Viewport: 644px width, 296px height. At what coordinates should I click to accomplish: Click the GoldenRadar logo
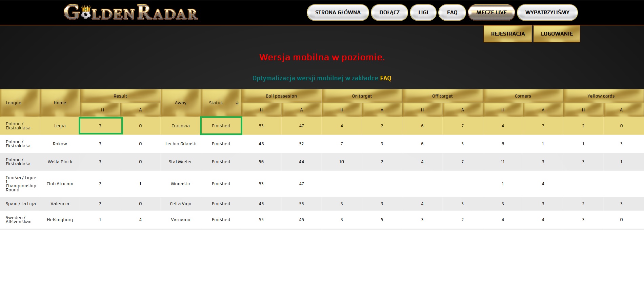coord(131,12)
